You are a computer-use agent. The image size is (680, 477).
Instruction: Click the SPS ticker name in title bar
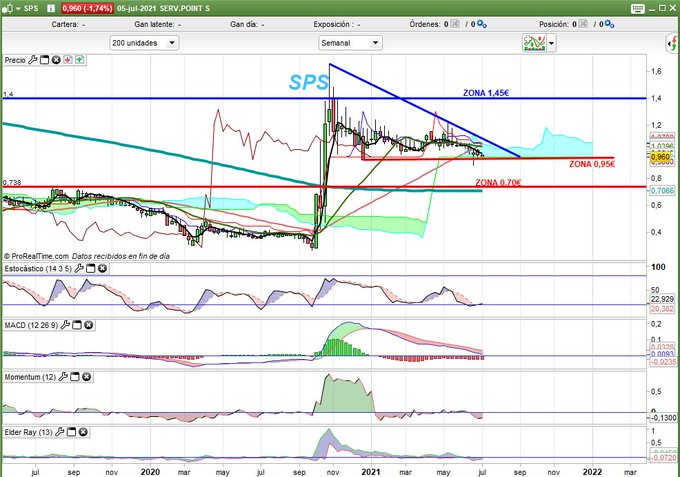[x=31, y=8]
